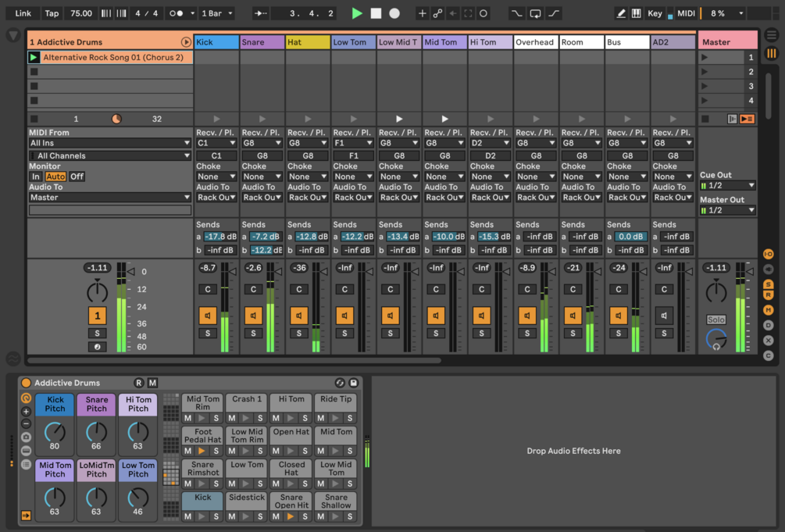Select the Hat chain header
The image size is (785, 532).
pyautogui.click(x=308, y=42)
